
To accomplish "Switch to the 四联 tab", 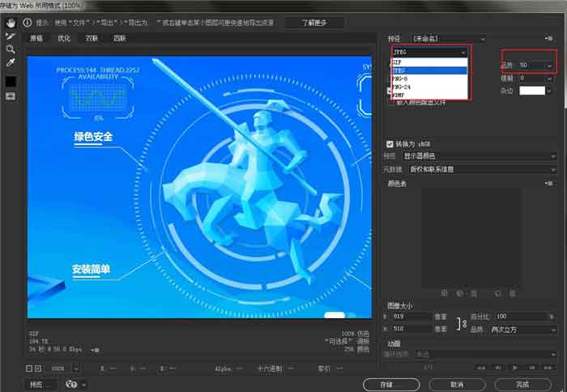I will 119,38.
